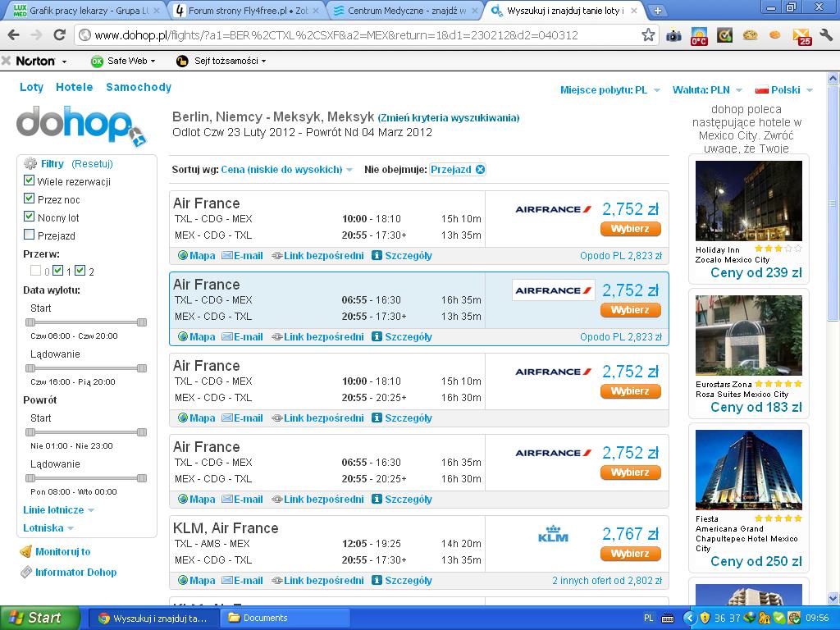Click the Opodo PL 2,823 zł link in first result

pos(621,256)
